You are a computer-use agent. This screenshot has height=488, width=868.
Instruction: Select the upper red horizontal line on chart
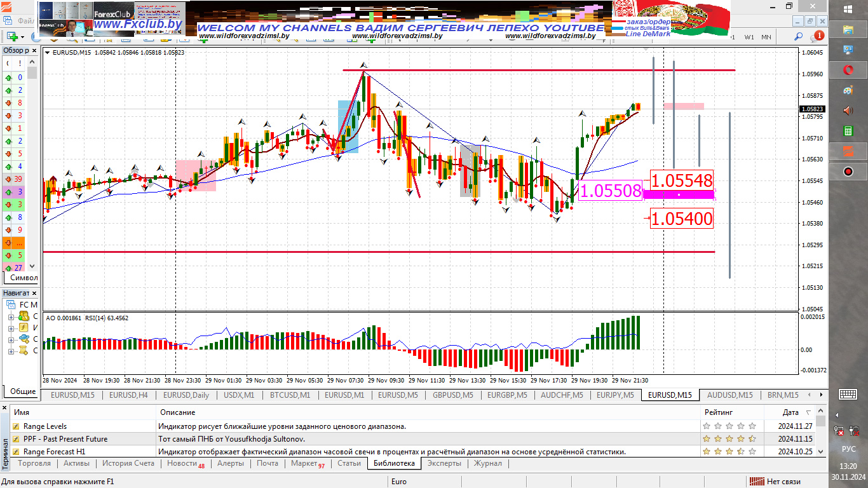(539, 70)
